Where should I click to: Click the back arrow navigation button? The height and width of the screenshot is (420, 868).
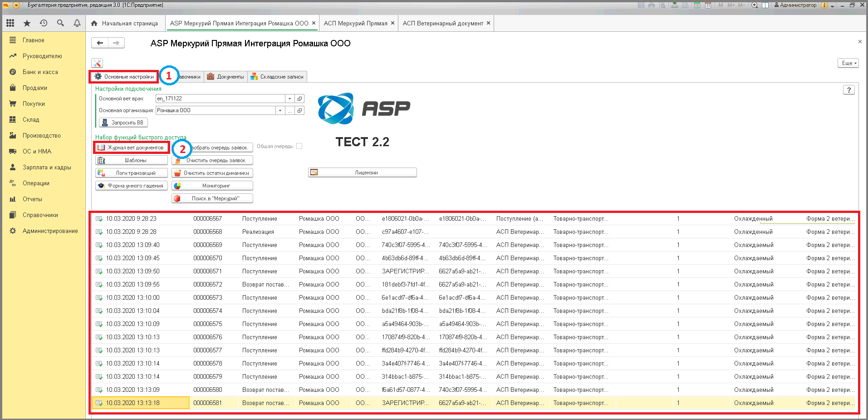pyautogui.click(x=100, y=43)
